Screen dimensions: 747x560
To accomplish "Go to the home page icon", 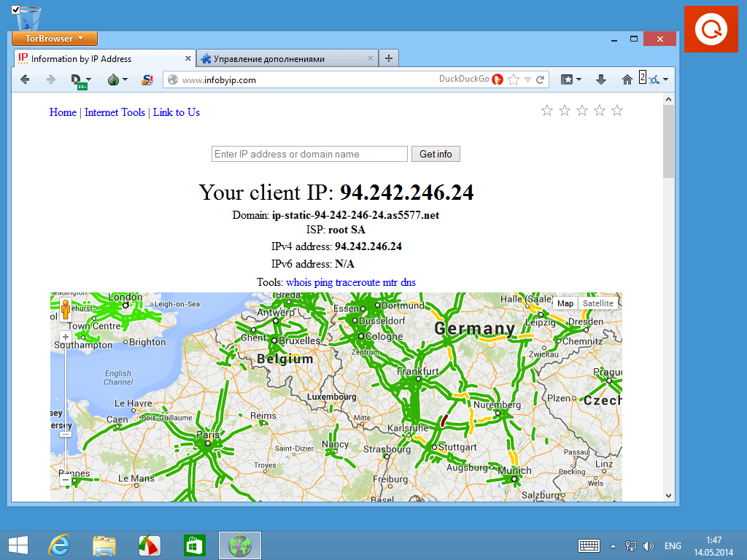I will pyautogui.click(x=627, y=79).
